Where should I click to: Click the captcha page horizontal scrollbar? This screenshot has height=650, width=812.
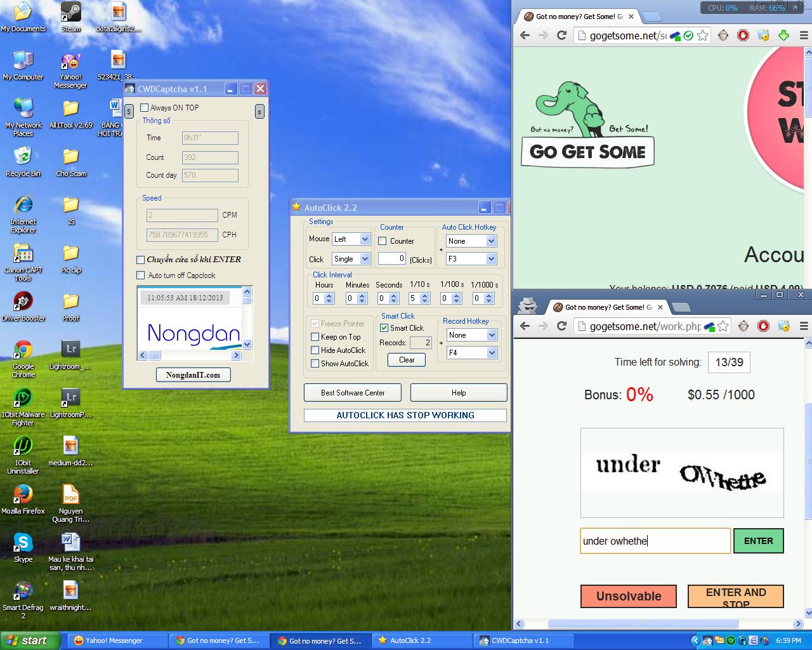click(659, 624)
